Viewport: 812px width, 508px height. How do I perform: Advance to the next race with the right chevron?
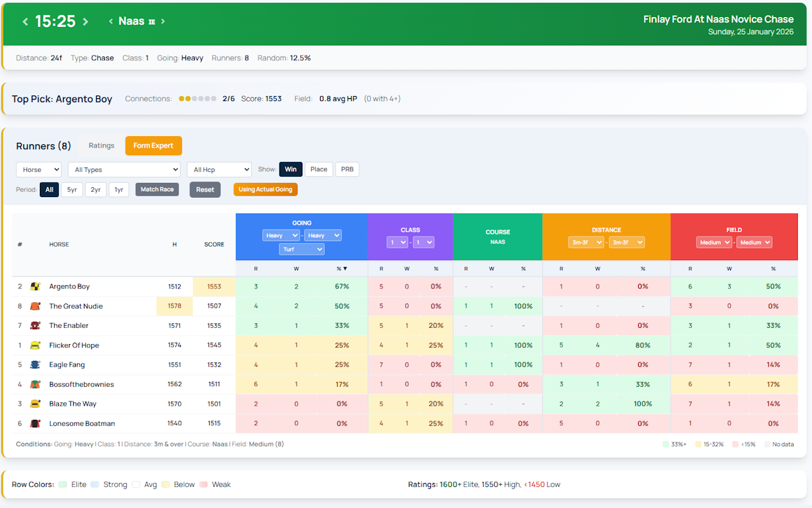coord(85,21)
